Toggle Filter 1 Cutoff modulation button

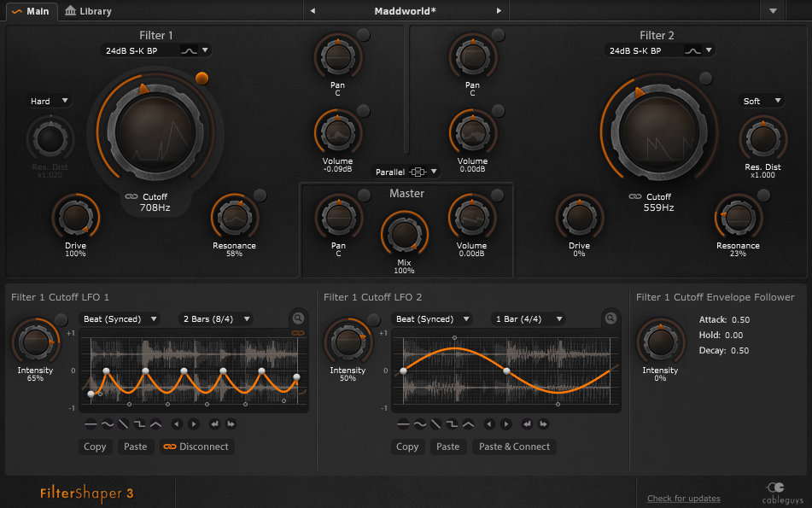pos(202,79)
